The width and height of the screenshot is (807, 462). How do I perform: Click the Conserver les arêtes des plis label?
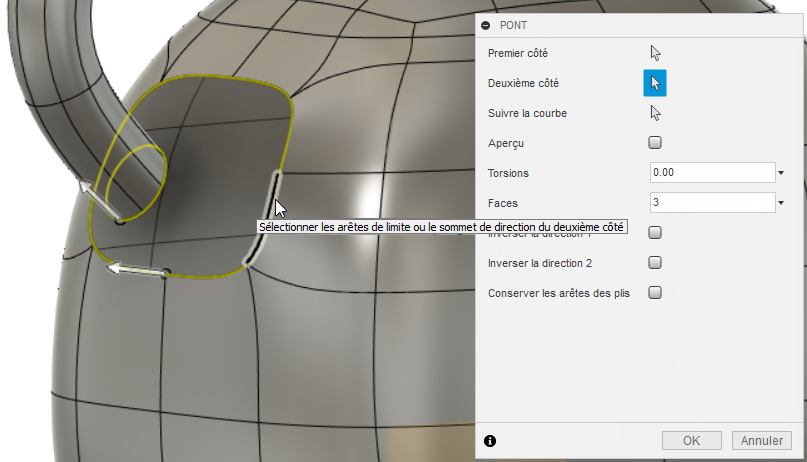coord(558,293)
